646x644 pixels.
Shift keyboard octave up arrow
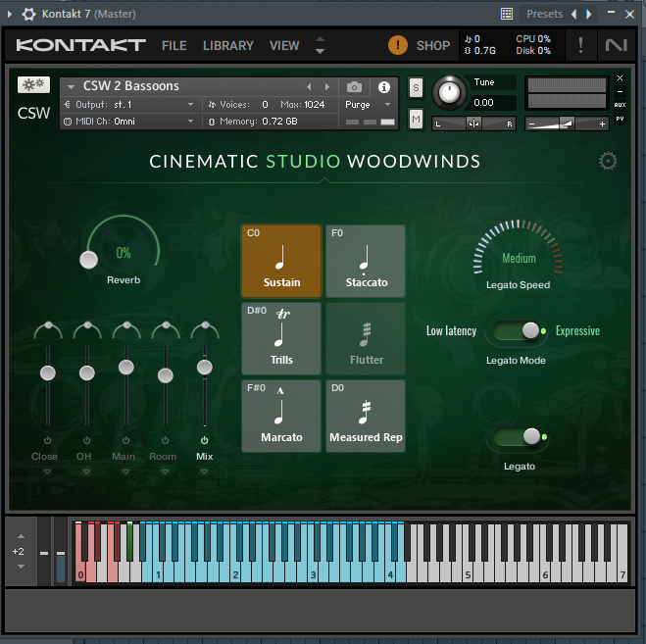pyautogui.click(x=21, y=536)
